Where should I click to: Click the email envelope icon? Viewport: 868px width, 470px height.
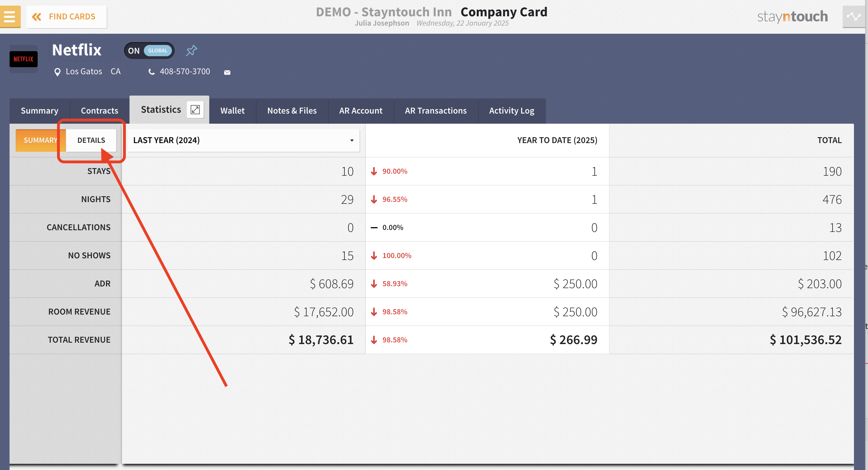227,72
